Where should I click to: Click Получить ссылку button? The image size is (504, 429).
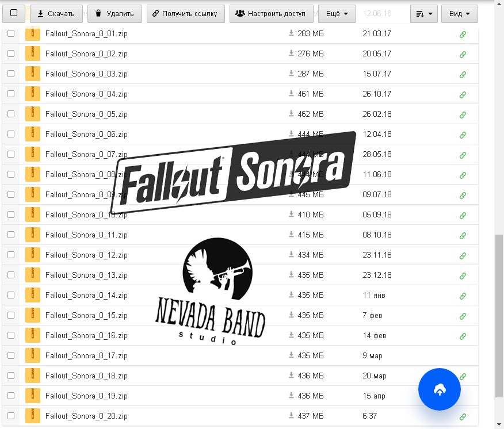[x=185, y=14]
